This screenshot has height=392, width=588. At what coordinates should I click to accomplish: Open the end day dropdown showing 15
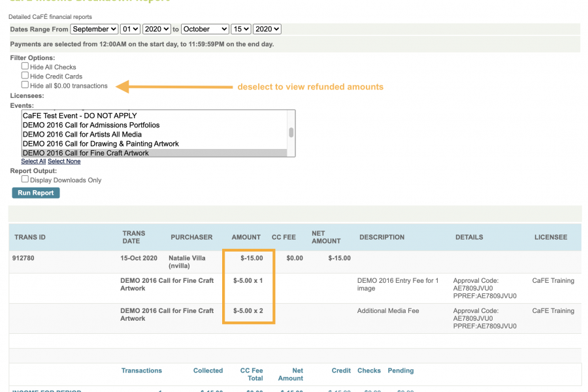point(240,29)
